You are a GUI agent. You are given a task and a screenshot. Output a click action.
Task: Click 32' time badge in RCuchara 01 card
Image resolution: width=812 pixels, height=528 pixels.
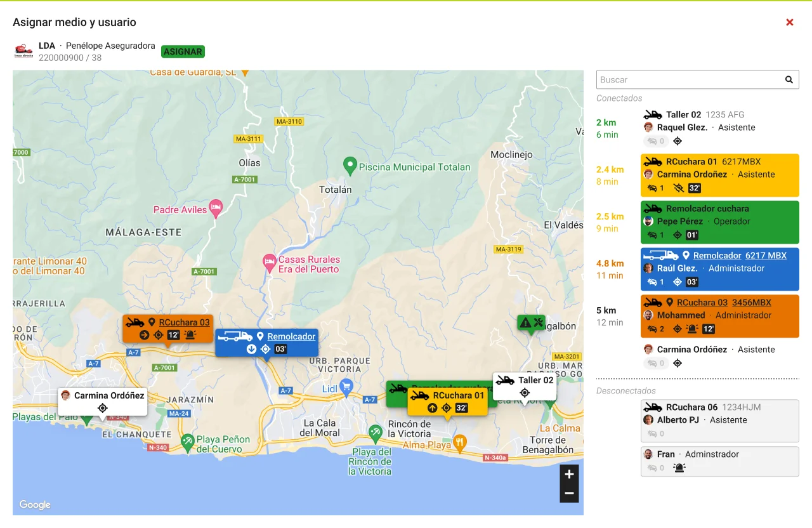(x=695, y=188)
